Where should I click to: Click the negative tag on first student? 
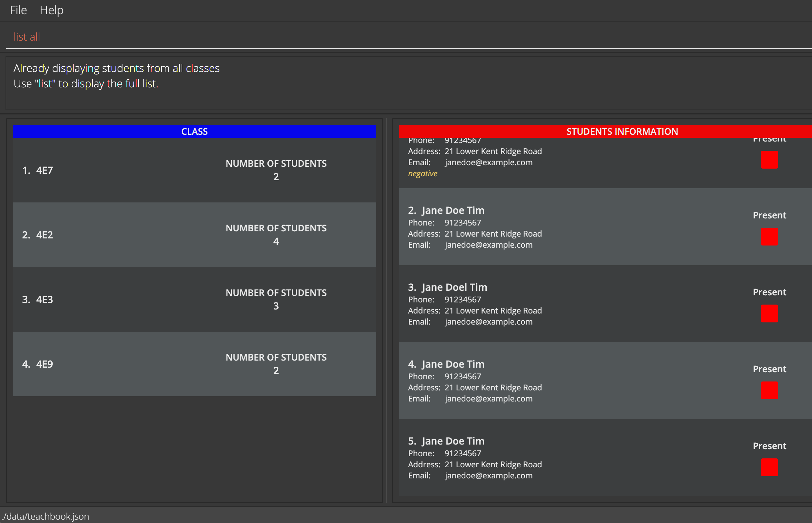(x=422, y=174)
